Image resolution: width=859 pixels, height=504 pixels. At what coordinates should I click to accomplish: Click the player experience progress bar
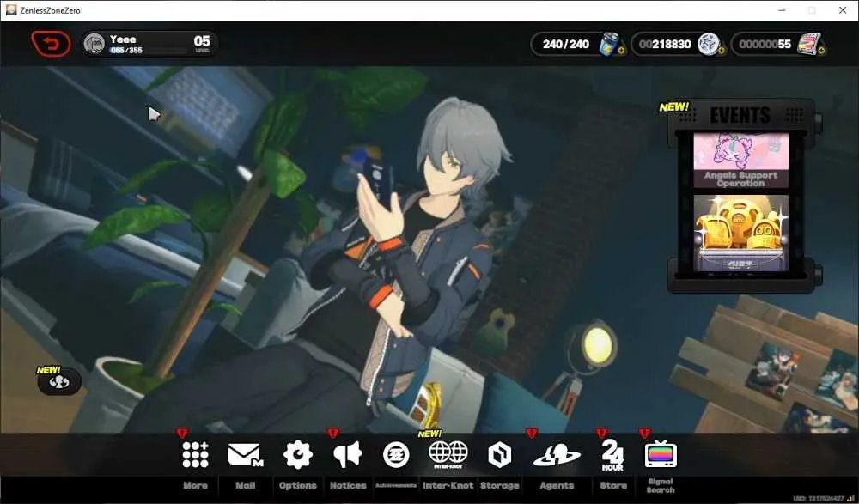[148, 51]
